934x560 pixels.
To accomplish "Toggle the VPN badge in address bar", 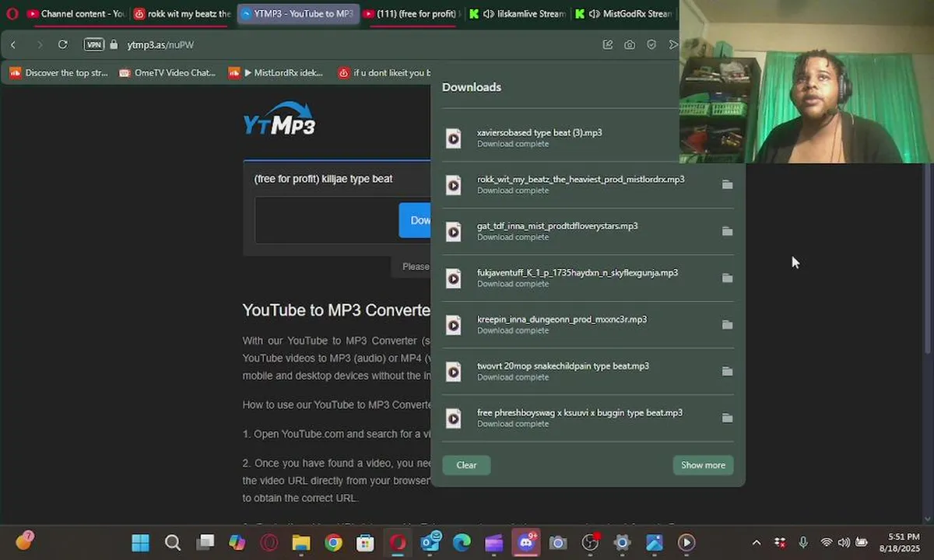I will coord(94,45).
